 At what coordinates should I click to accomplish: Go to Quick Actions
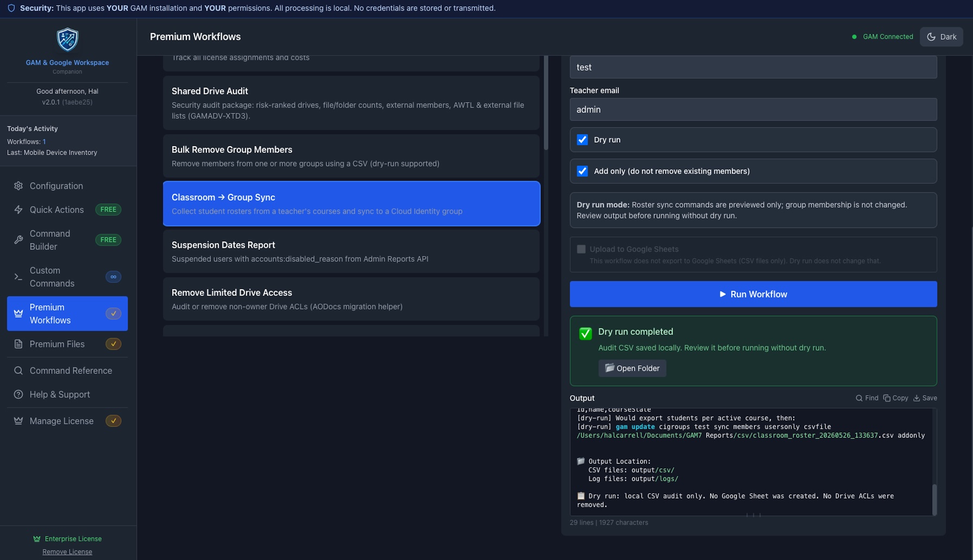coord(67,209)
